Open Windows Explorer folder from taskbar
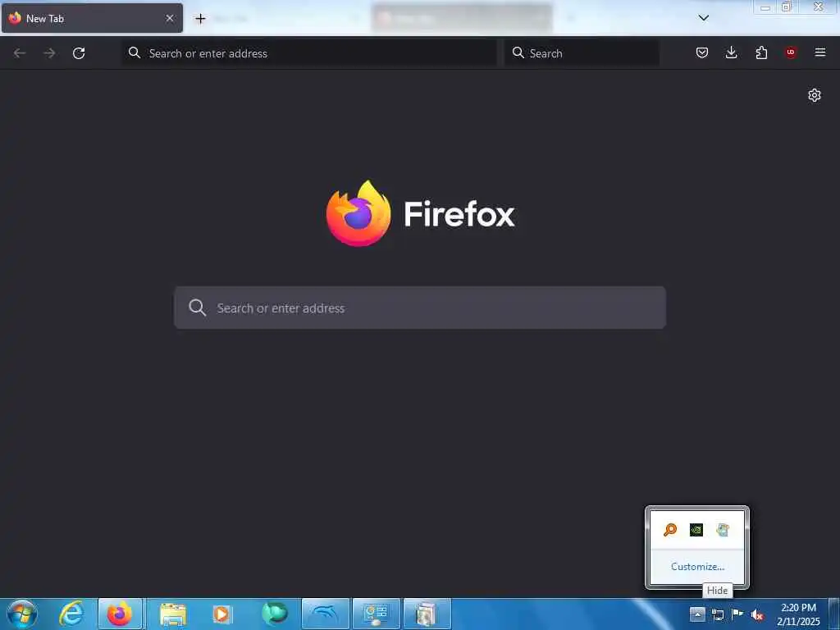 172,614
